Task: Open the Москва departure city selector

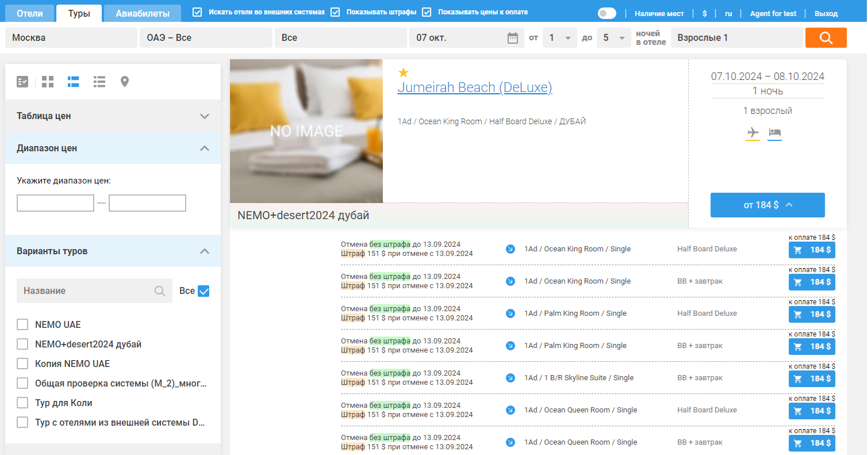Action: point(71,38)
